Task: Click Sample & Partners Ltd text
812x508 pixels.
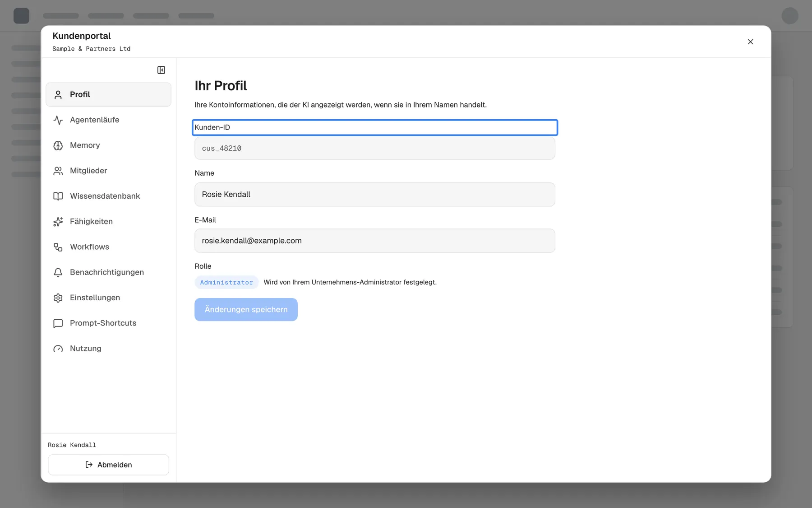Action: point(91,49)
